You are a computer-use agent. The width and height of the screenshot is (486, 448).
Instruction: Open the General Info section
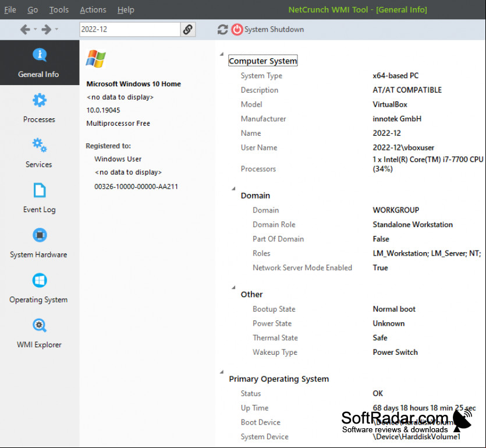pyautogui.click(x=40, y=63)
